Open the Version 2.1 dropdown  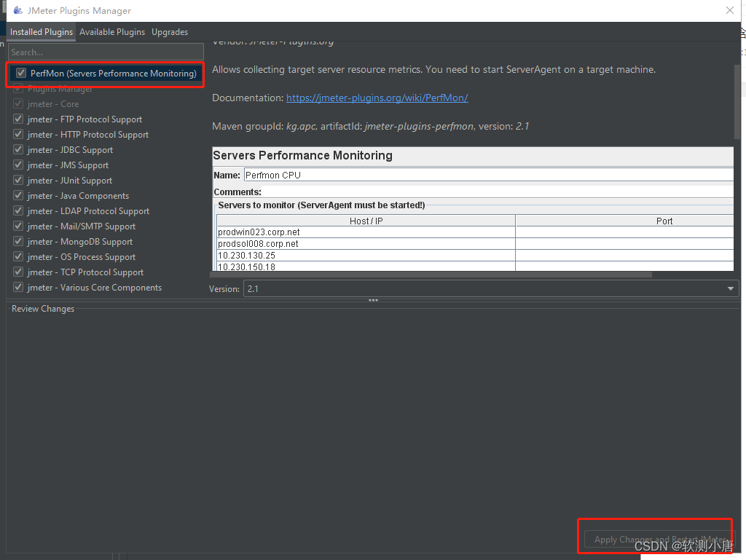[x=491, y=288]
